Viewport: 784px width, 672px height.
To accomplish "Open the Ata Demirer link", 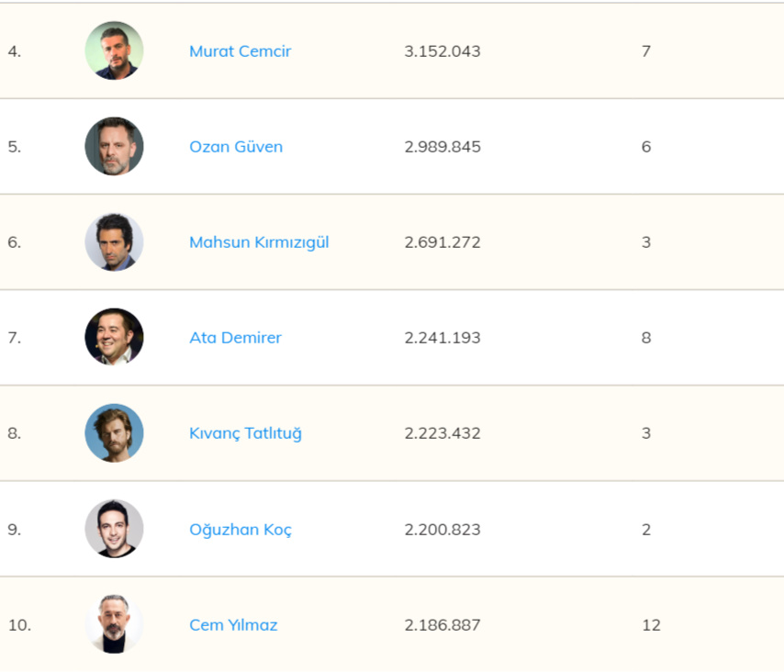I will point(235,338).
